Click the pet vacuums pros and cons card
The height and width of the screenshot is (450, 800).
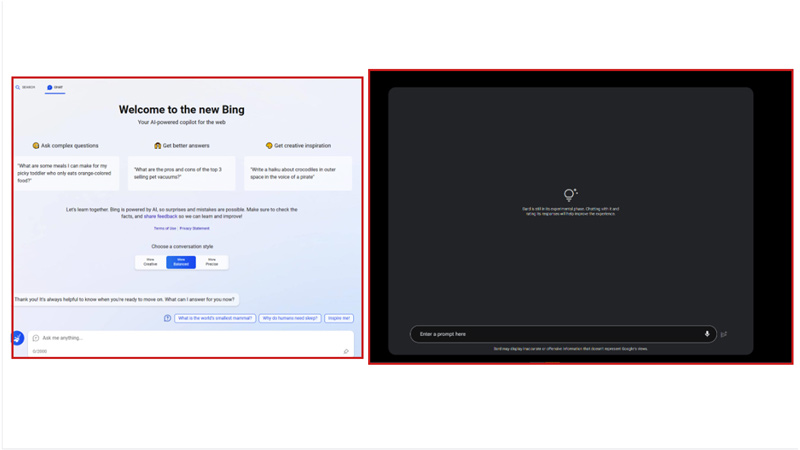click(x=181, y=173)
